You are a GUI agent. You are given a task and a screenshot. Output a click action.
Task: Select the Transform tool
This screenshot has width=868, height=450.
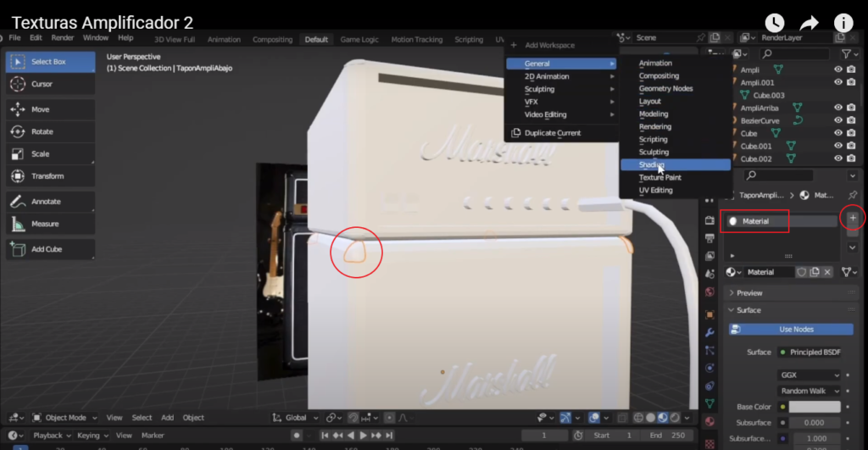[x=50, y=176]
